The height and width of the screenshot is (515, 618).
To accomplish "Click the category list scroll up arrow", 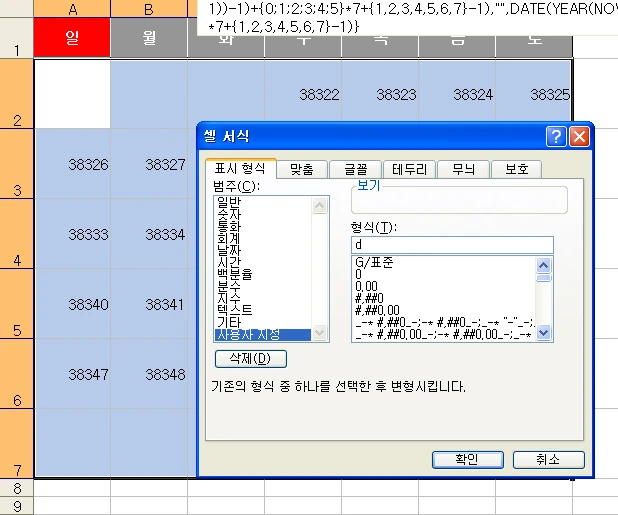I will (320, 205).
